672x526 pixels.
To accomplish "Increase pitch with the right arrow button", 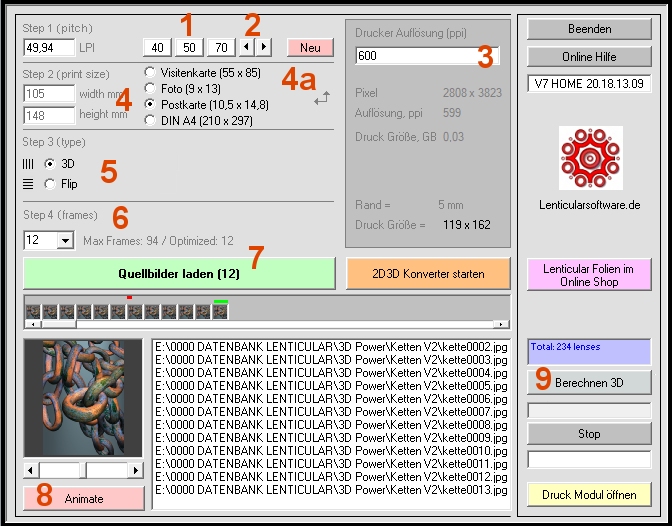I will [263, 46].
